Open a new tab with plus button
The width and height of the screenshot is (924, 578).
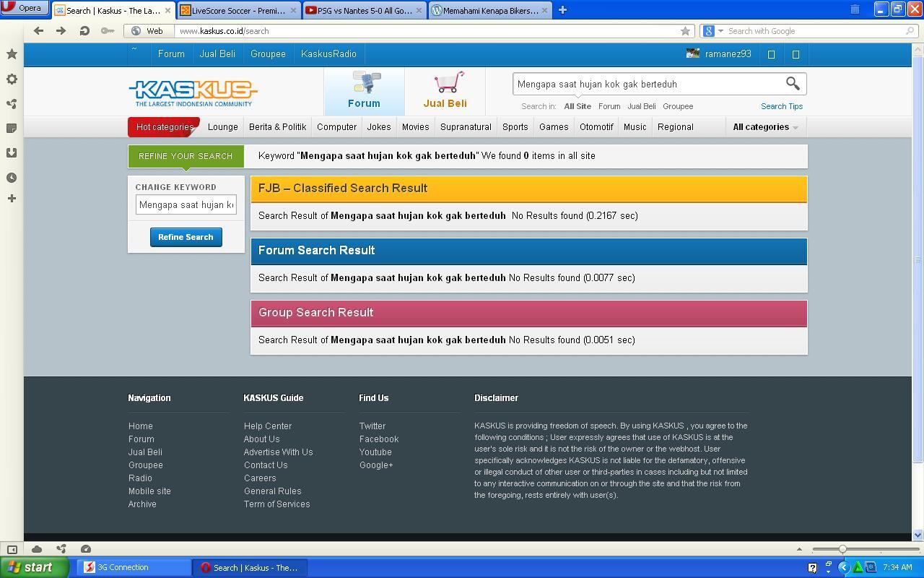pos(562,10)
